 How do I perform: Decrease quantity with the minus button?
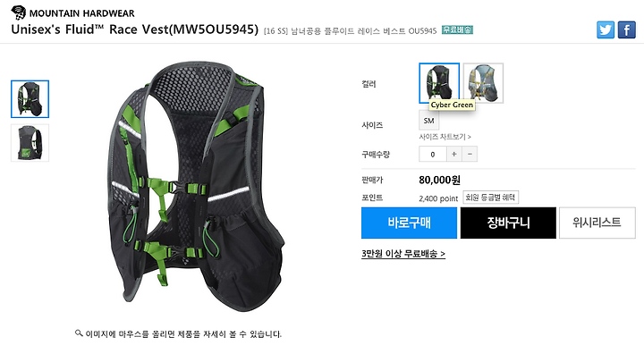470,155
